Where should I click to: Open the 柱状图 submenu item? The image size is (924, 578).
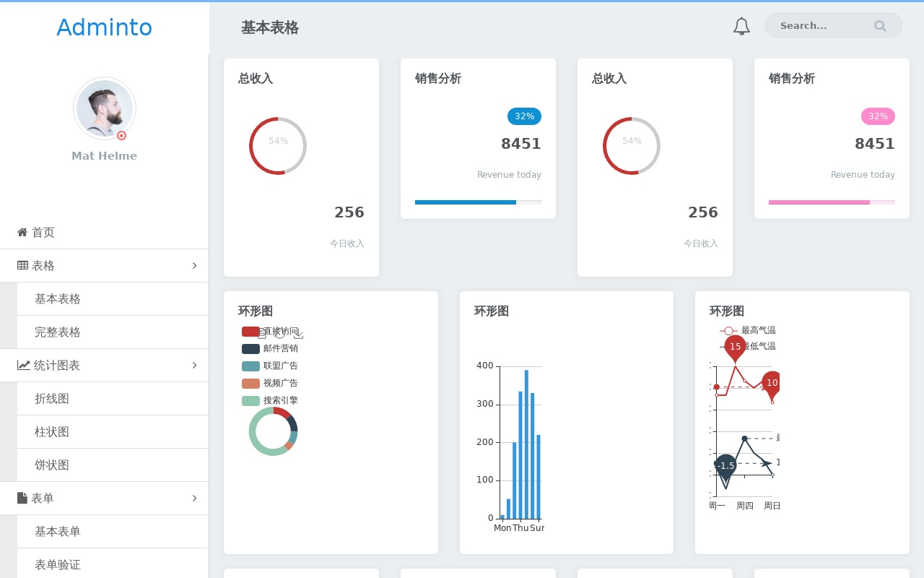113,431
